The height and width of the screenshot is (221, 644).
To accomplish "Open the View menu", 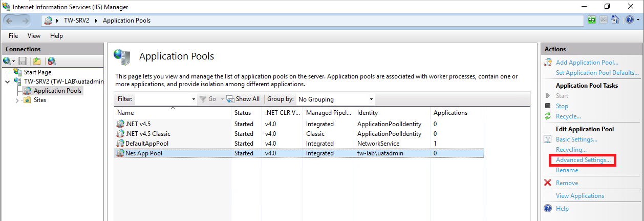I will click(34, 36).
